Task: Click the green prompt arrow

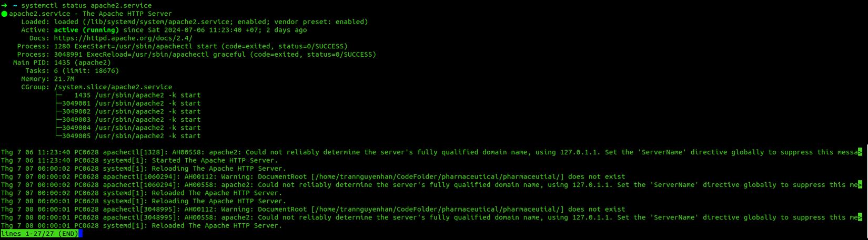Action: 4,5
